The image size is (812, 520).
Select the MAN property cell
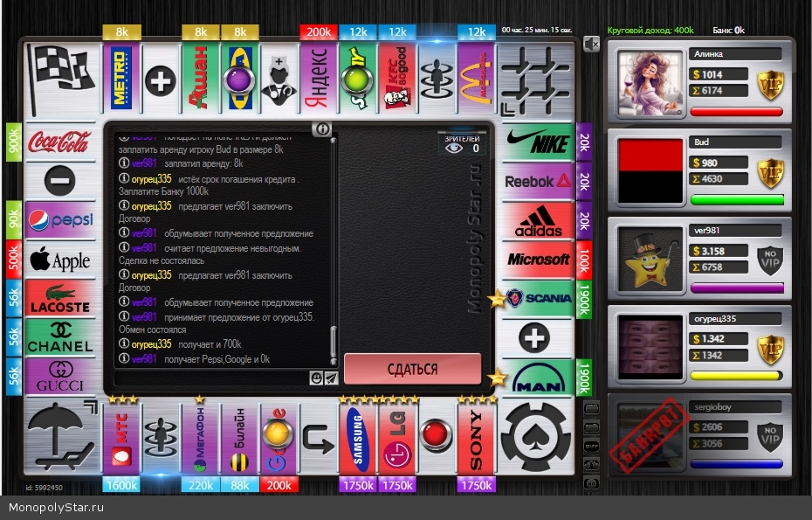[538, 378]
